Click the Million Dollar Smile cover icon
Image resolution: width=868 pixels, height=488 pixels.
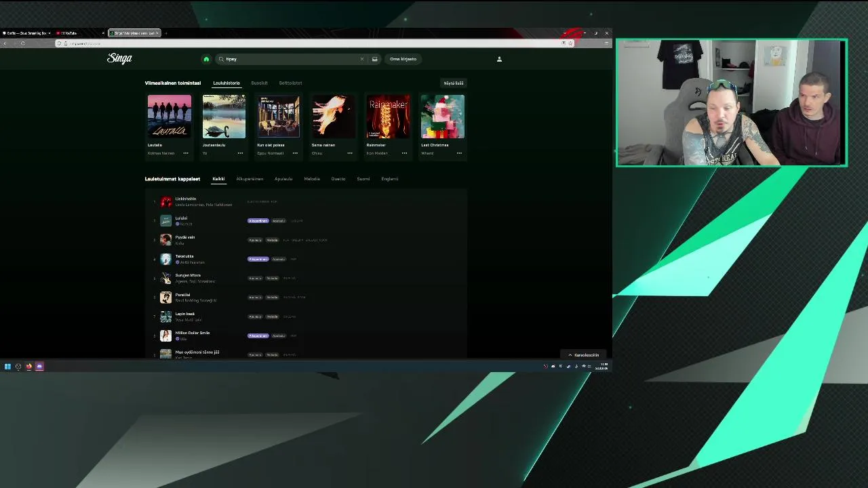(166, 335)
